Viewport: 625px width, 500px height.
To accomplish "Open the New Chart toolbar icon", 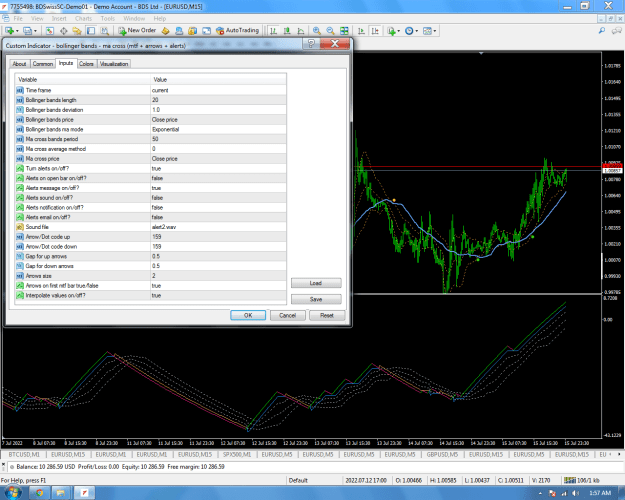I will (x=10, y=31).
